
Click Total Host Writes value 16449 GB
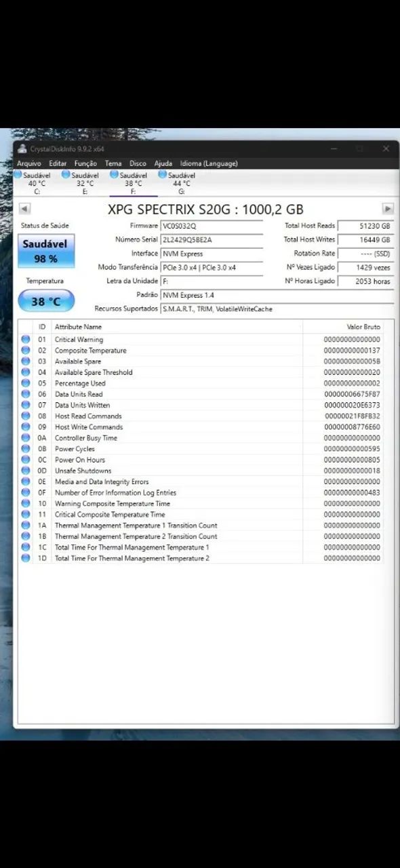pyautogui.click(x=365, y=239)
